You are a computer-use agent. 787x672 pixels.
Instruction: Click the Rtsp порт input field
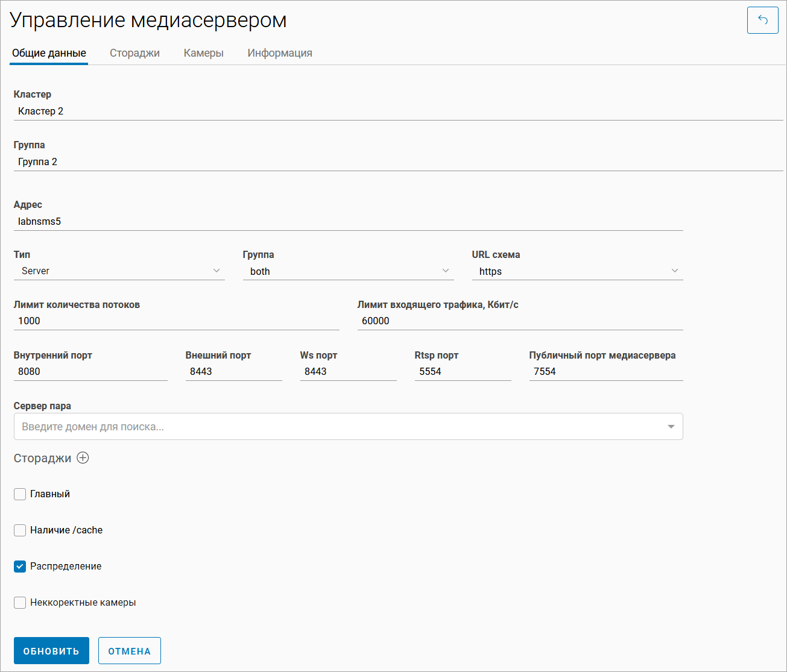coord(463,371)
